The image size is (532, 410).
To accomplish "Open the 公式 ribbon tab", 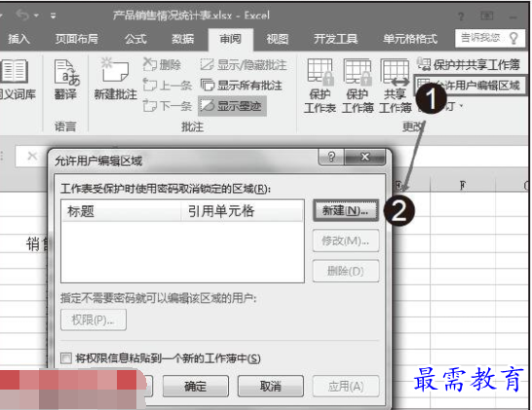I will 135,39.
